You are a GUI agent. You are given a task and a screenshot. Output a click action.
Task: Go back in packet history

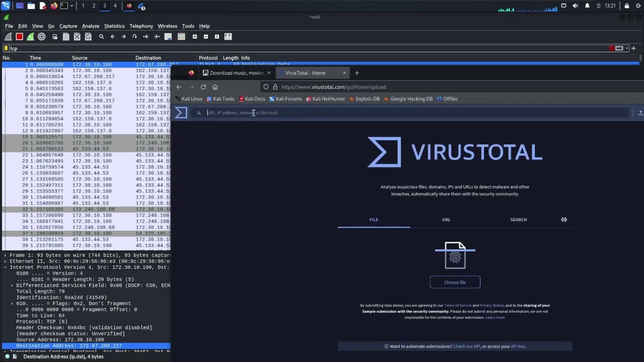pyautogui.click(x=112, y=37)
